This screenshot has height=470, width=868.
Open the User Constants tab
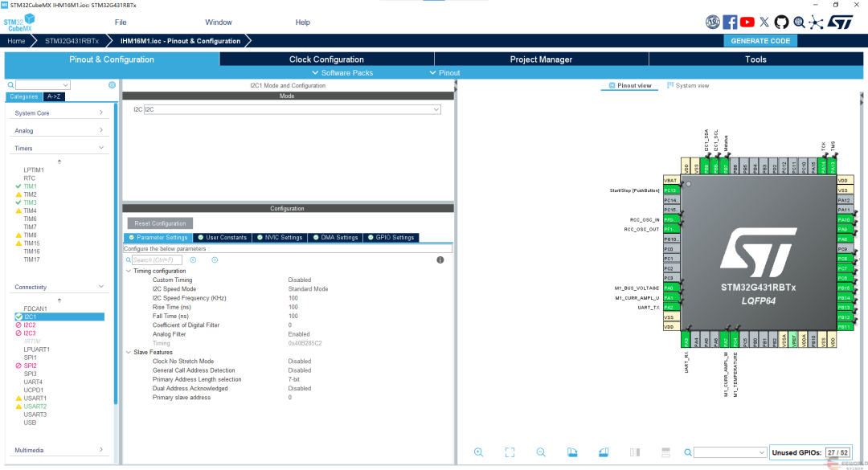point(222,238)
